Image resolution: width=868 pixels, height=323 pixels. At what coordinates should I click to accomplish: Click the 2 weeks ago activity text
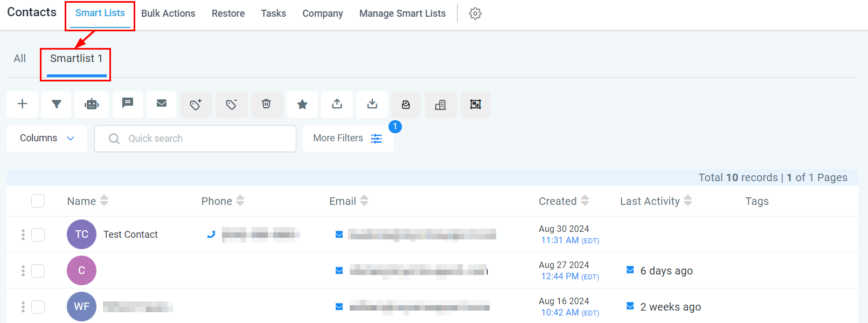click(x=670, y=307)
